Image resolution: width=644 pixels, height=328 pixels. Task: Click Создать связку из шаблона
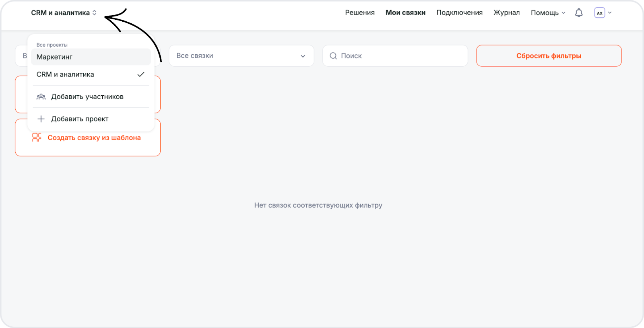tap(88, 137)
